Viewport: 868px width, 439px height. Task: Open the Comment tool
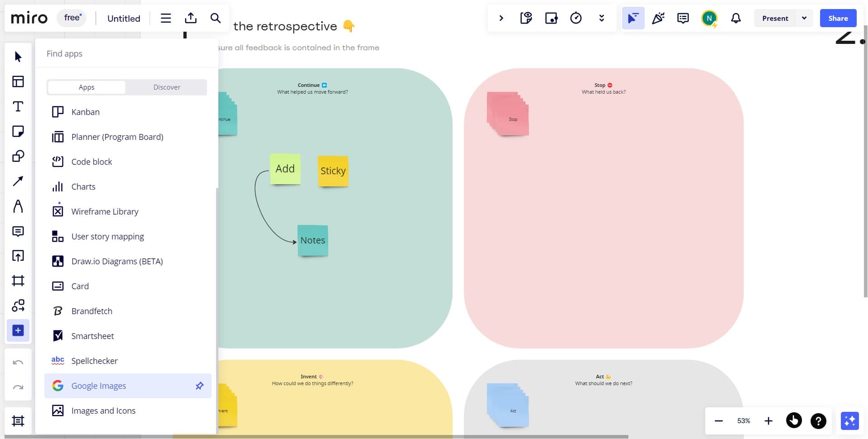coord(18,231)
